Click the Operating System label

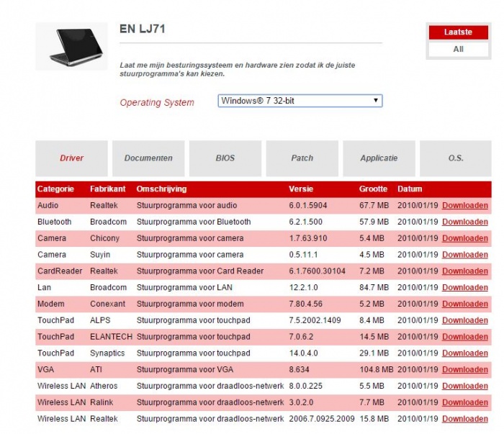(x=157, y=102)
